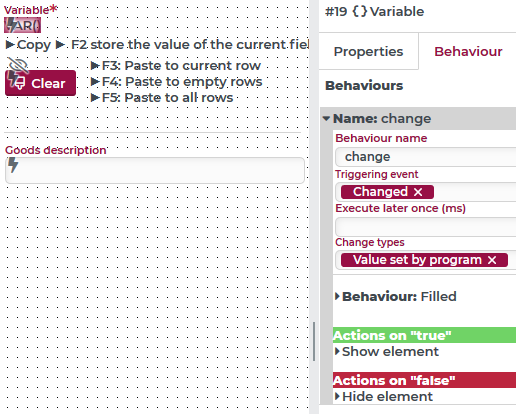Expand the Behaviour: Filled section
516x414 pixels.
coord(337,296)
